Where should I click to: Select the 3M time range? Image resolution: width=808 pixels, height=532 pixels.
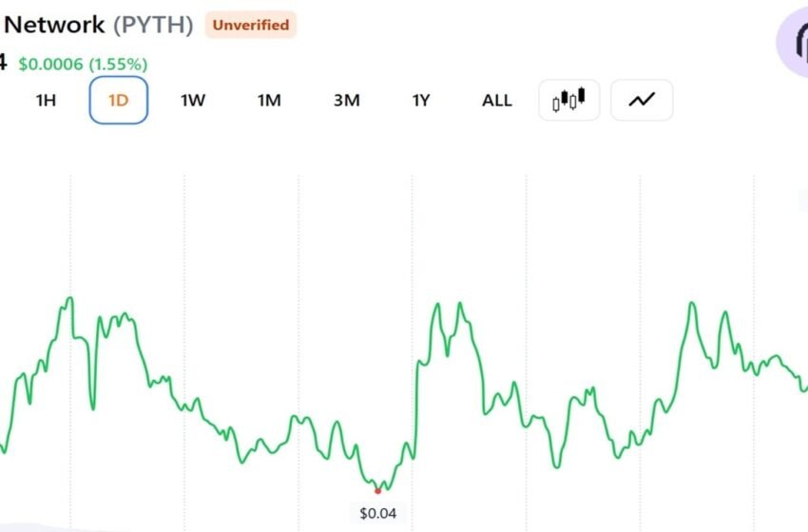(x=346, y=100)
